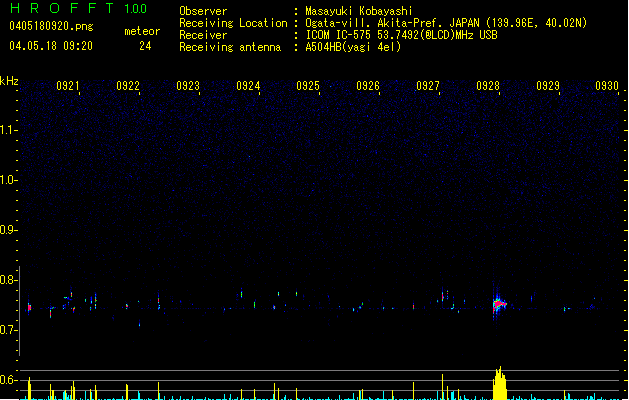Click the 0924 time marker
This screenshot has width=629, height=400.
(x=248, y=86)
